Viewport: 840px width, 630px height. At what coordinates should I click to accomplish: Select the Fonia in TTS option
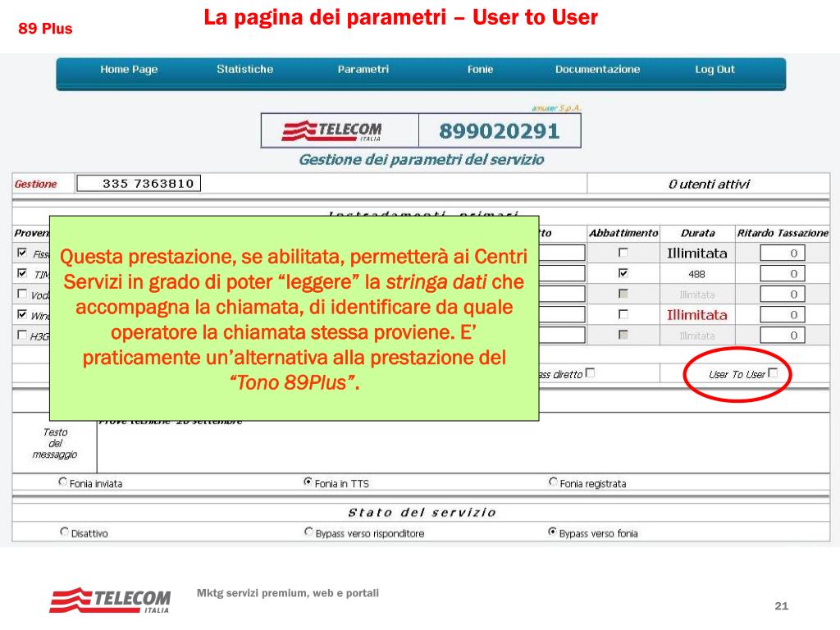point(308,482)
